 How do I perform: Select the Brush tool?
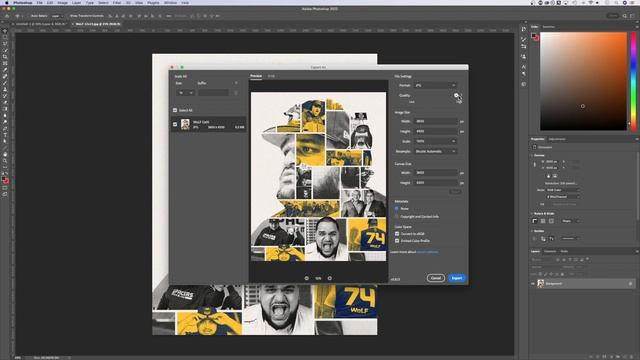point(5,83)
